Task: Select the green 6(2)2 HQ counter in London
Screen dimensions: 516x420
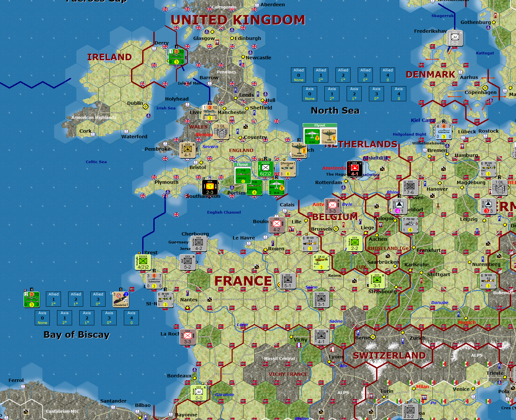Action: (x=265, y=169)
